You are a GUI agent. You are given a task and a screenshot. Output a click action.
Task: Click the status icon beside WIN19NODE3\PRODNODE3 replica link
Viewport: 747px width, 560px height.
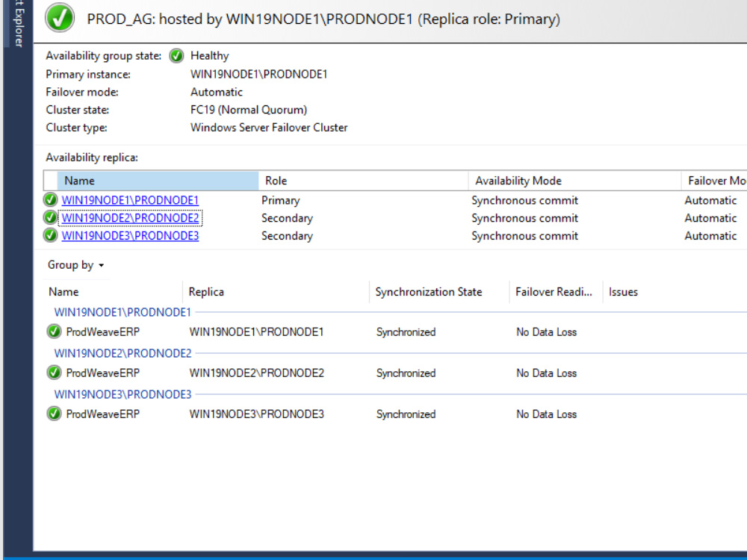point(50,235)
